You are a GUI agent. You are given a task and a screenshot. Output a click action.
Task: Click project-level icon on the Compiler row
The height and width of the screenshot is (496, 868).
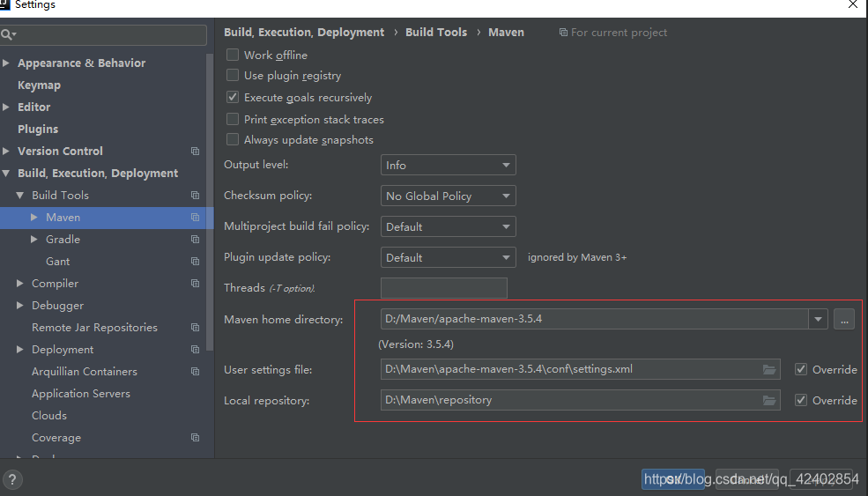(195, 284)
